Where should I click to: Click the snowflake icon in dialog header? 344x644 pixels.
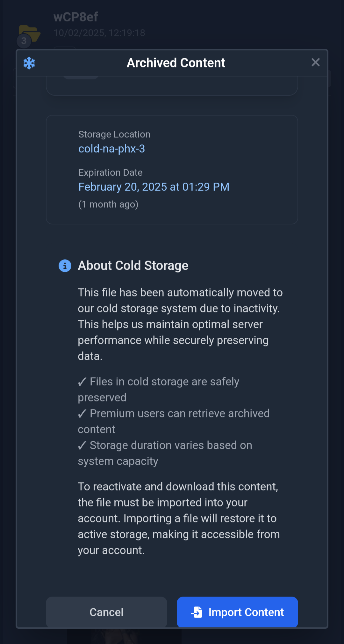coord(29,63)
